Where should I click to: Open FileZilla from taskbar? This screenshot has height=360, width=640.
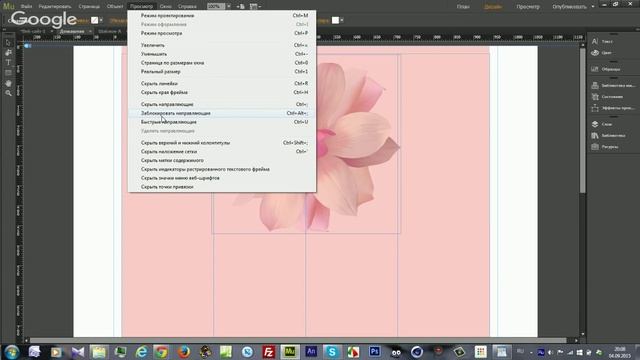point(269,352)
